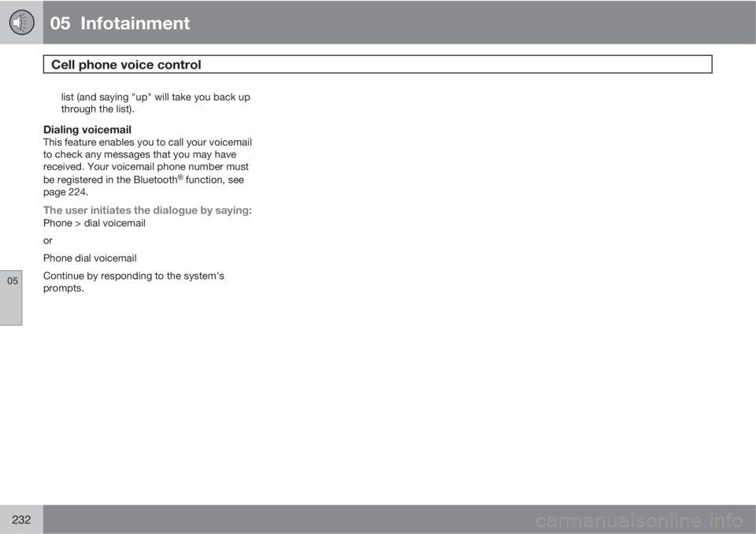Screen dimensions: 756x534
Task: Click the speaker icon in the header
Action: pos(21,22)
